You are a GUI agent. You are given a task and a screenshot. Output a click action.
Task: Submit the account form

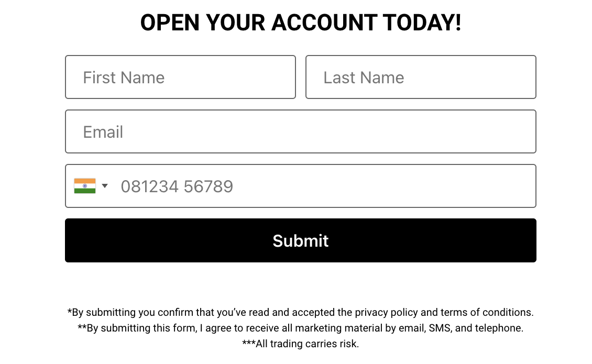(301, 240)
